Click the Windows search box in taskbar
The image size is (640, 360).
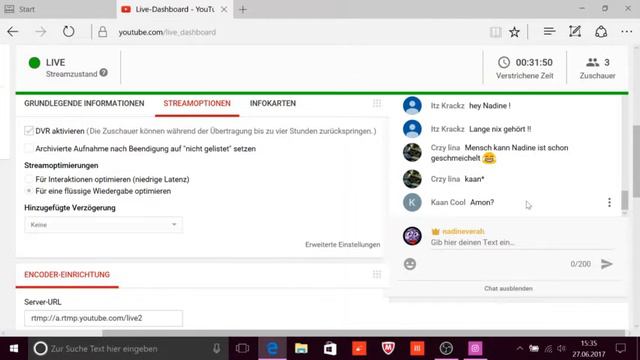[128, 349]
